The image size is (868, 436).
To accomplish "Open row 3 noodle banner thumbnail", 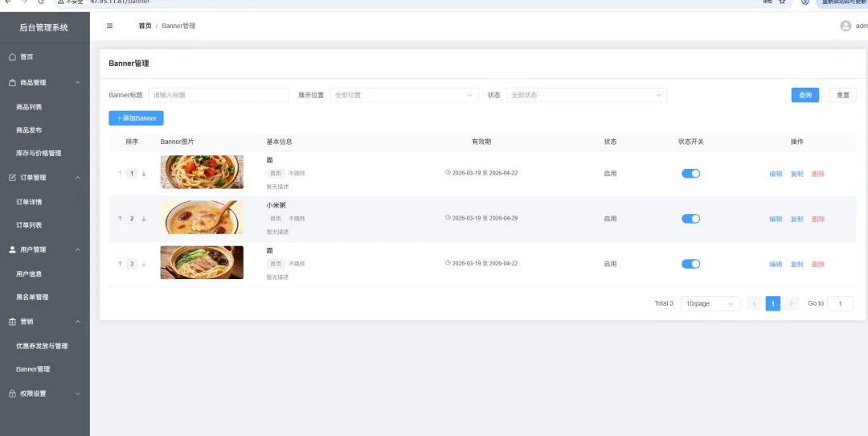I will pyautogui.click(x=202, y=262).
